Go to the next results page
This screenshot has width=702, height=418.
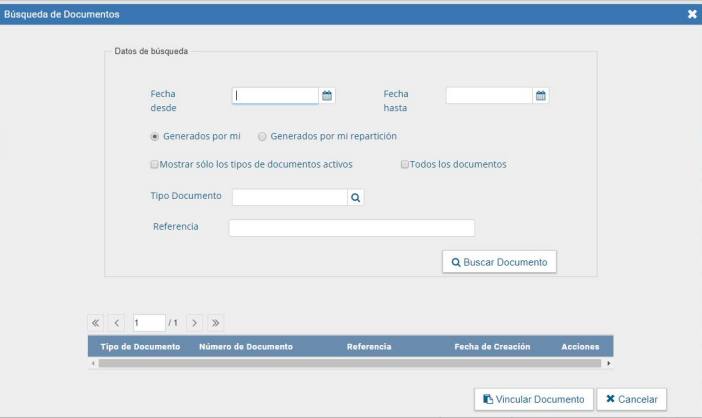tap(194, 323)
